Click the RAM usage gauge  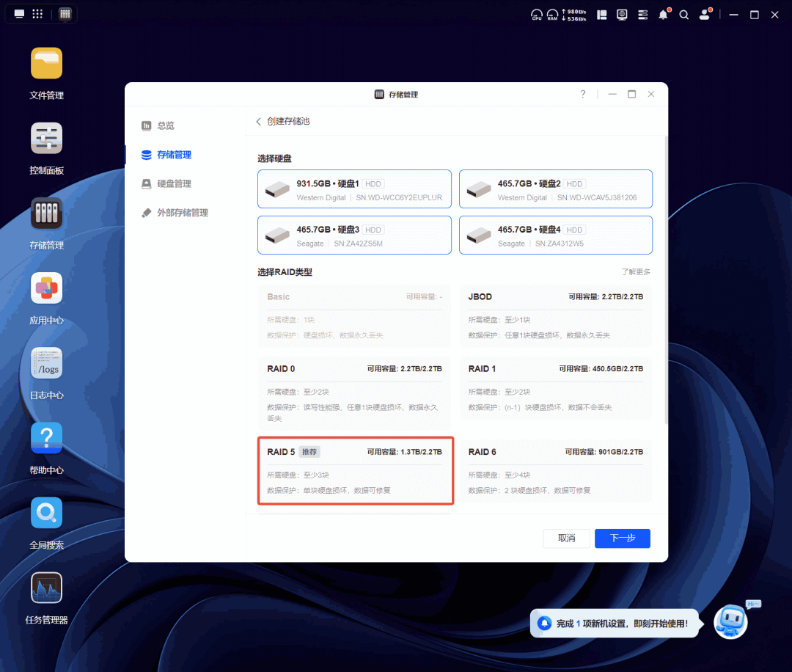coord(553,15)
